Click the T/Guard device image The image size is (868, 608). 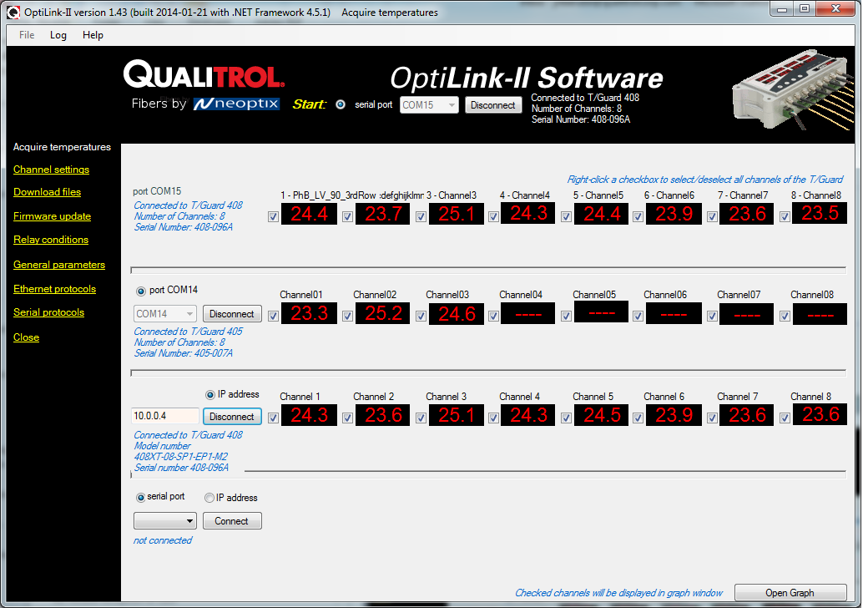(x=794, y=95)
